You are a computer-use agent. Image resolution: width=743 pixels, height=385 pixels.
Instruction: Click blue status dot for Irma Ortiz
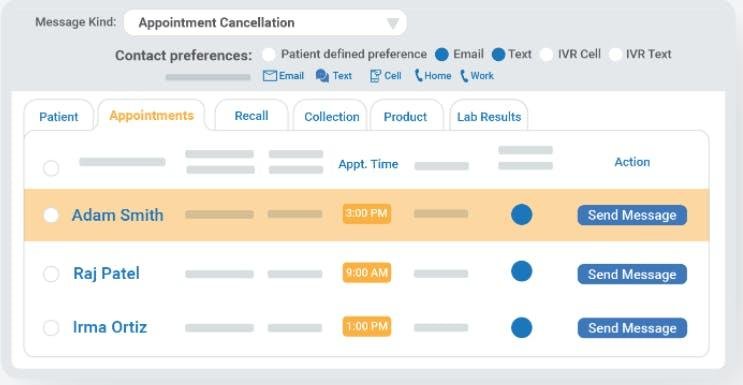(x=522, y=328)
